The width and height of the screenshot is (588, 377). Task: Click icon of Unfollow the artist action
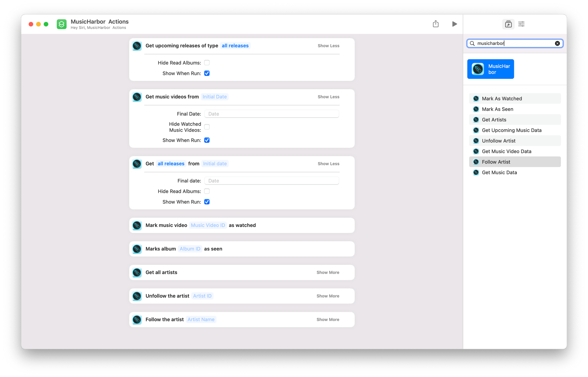pyautogui.click(x=137, y=296)
